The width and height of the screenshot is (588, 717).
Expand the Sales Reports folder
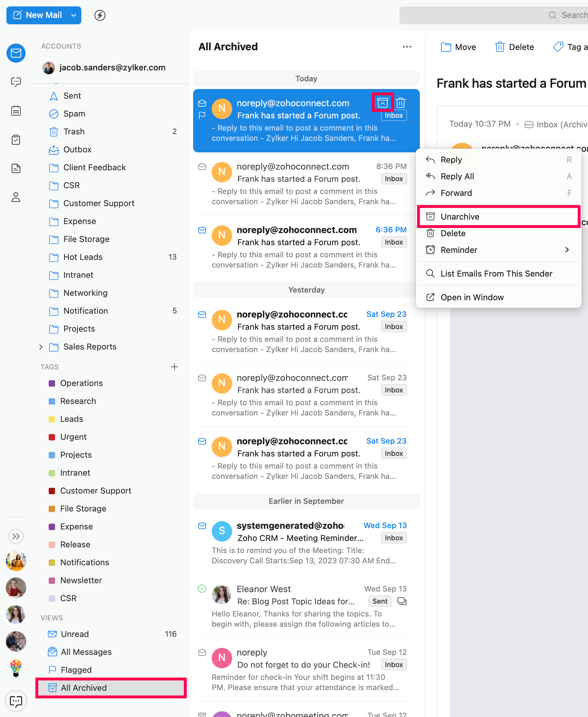pyautogui.click(x=41, y=347)
